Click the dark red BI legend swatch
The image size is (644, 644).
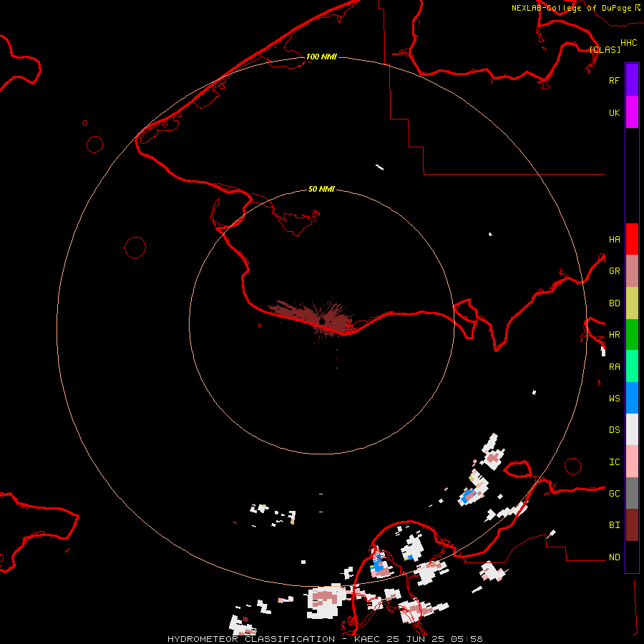tap(632, 525)
